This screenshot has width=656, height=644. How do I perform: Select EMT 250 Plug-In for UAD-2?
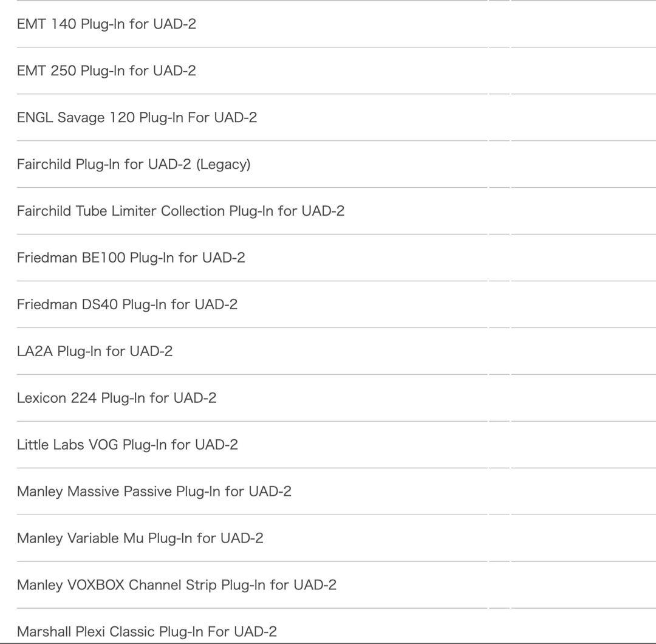point(107,71)
